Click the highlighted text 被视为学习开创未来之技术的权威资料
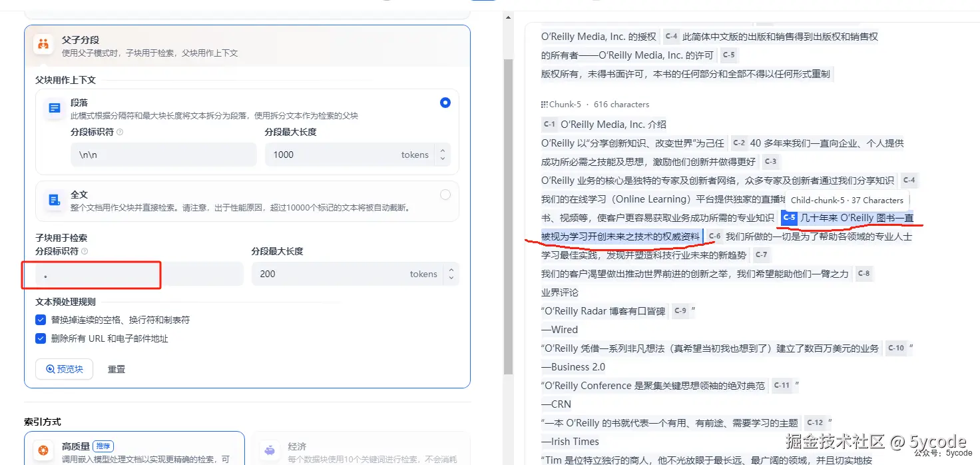This screenshot has height=465, width=980. click(620, 236)
